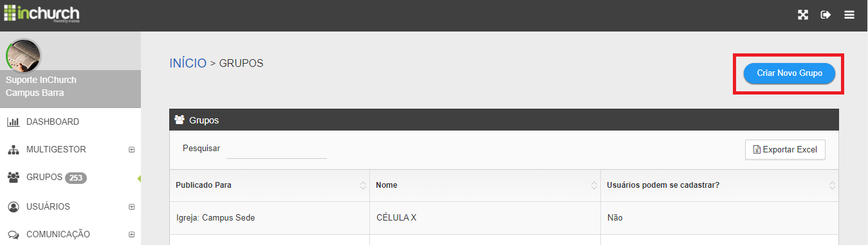Click the Pesquisar search field
The width and height of the screenshot is (868, 245).
coord(277,149)
